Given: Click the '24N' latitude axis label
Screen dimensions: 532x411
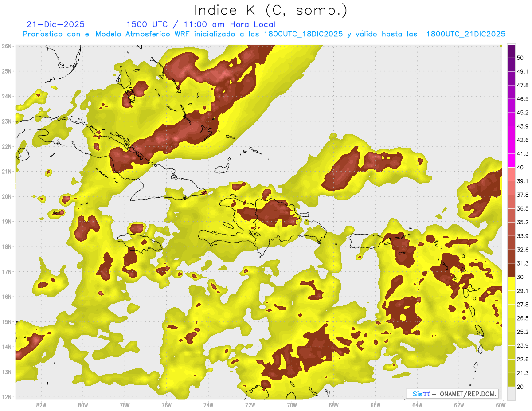Looking at the screenshot, I should coord(7,96).
